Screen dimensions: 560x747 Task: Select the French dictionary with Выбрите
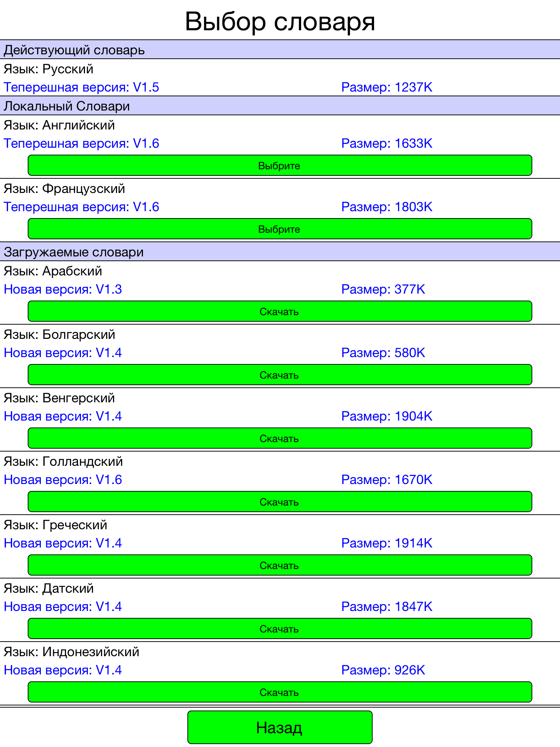(280, 229)
